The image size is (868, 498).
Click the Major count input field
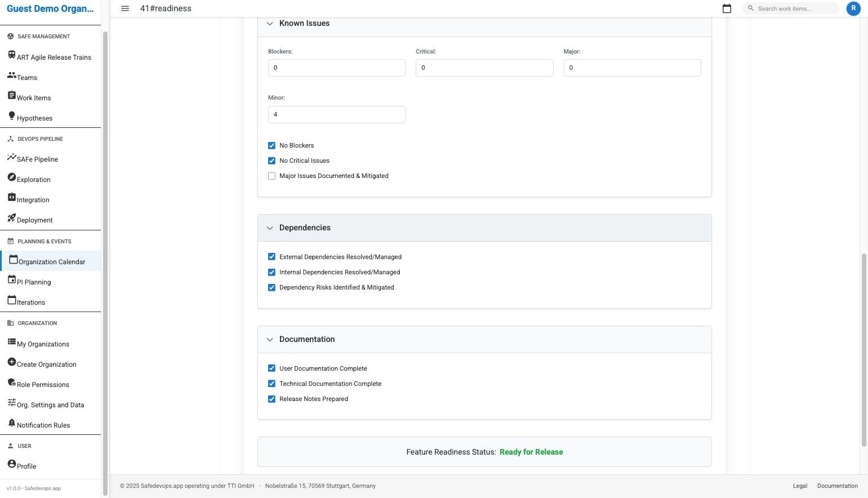pos(632,68)
